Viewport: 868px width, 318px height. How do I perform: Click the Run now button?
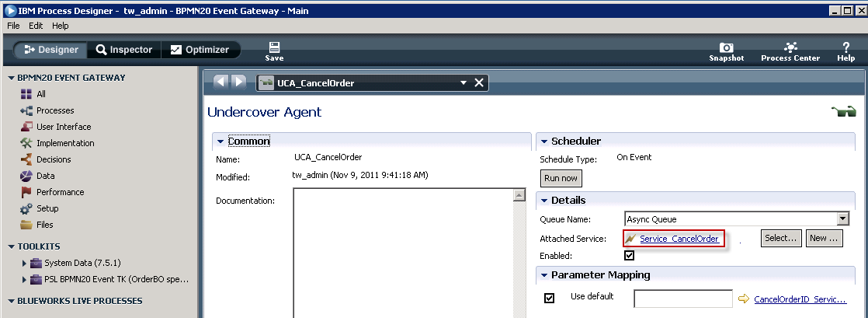coord(561,178)
